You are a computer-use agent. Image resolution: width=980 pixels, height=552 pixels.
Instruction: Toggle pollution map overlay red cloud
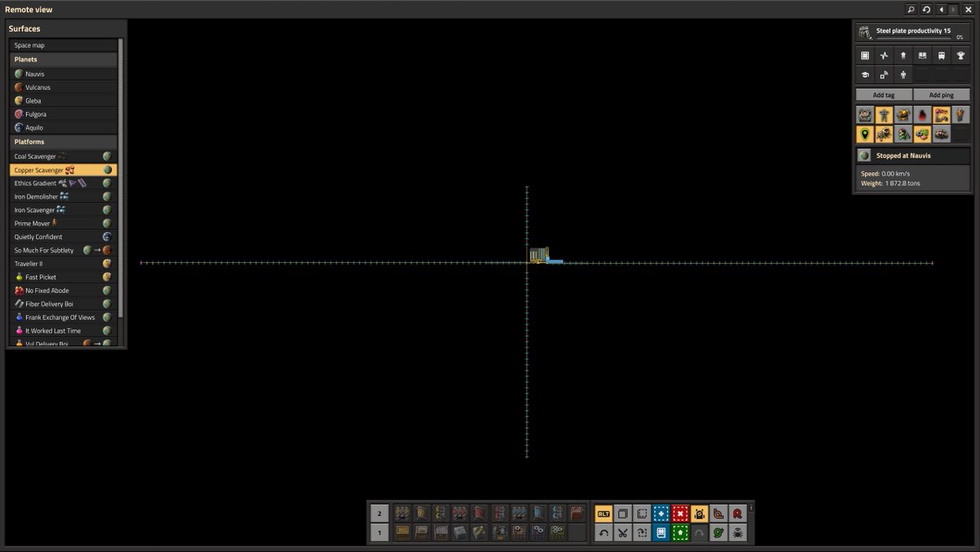click(x=922, y=115)
